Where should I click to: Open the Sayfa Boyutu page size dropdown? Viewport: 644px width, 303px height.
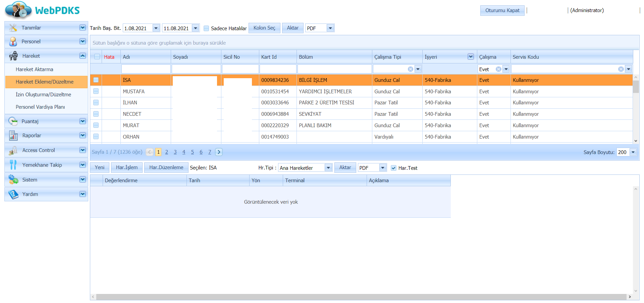click(633, 152)
